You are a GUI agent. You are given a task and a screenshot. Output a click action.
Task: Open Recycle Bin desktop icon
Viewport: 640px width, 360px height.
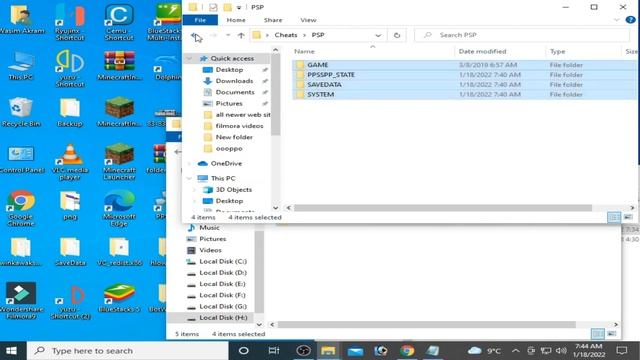pyautogui.click(x=21, y=112)
